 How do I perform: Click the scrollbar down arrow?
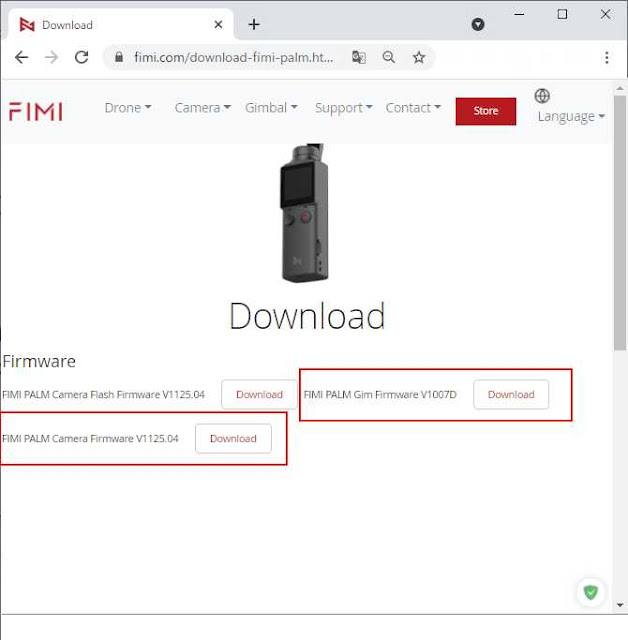[x=620, y=605]
